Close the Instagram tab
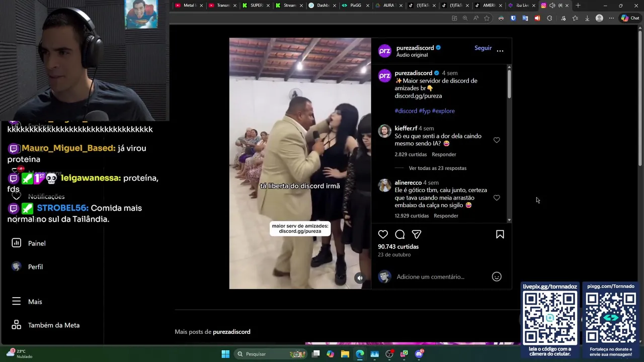The width and height of the screenshot is (644, 362). pos(567,6)
